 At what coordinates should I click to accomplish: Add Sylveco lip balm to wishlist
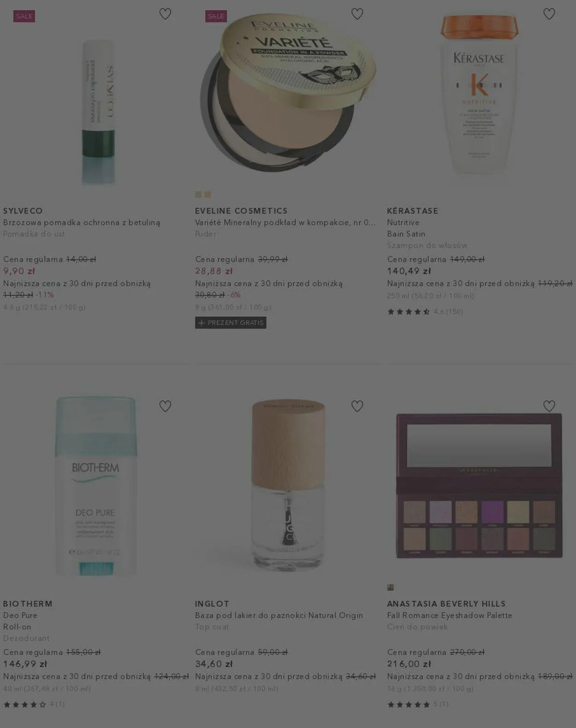click(165, 14)
